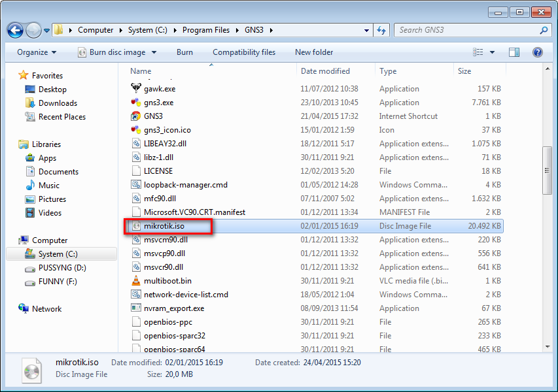This screenshot has height=392, width=558.
Task: Click the file list scroll up arrow
Action: point(548,69)
